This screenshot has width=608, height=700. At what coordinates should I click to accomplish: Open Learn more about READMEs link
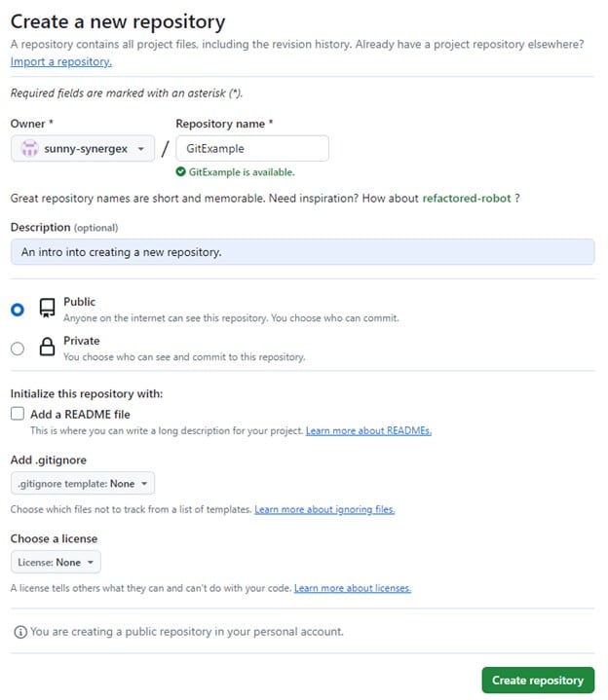(368, 430)
